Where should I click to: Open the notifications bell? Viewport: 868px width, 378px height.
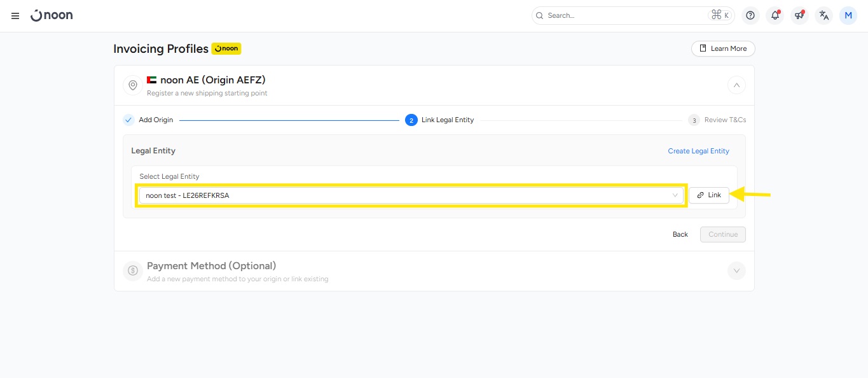click(x=775, y=16)
